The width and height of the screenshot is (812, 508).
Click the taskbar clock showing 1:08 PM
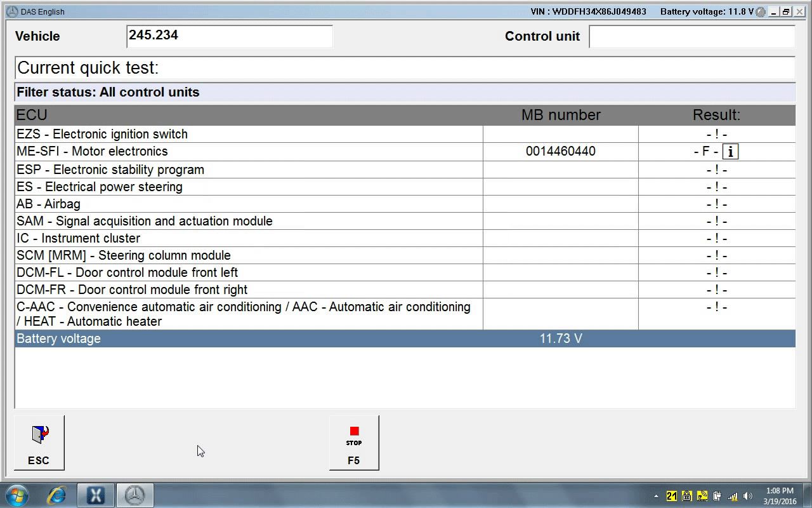[x=780, y=495]
